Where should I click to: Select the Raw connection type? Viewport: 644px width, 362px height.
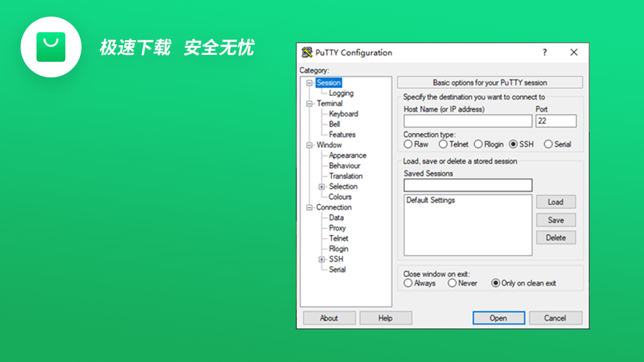408,144
